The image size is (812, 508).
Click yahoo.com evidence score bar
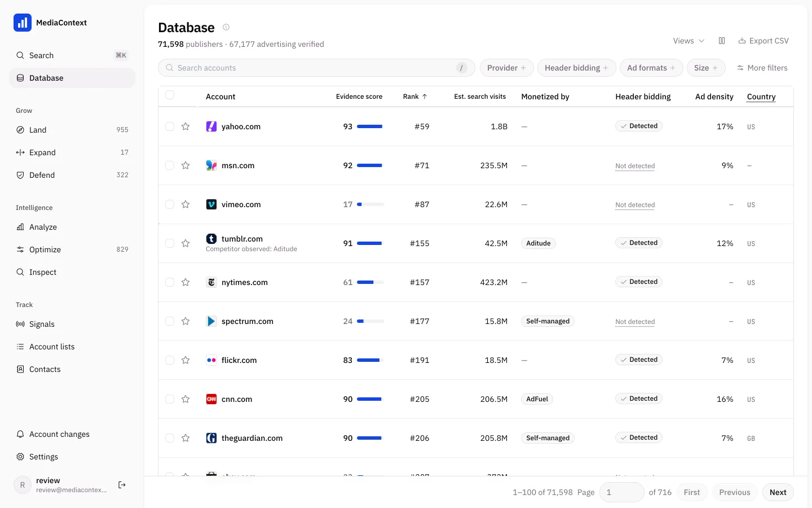point(370,126)
